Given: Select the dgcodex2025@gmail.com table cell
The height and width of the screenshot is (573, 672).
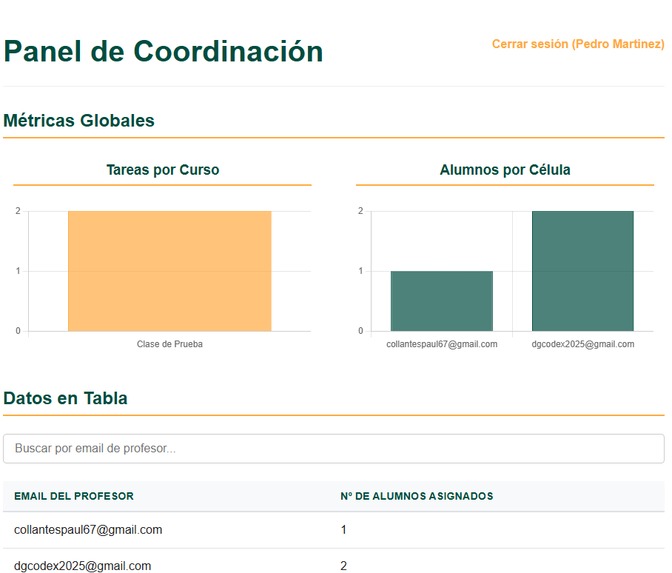Looking at the screenshot, I should tap(83, 566).
